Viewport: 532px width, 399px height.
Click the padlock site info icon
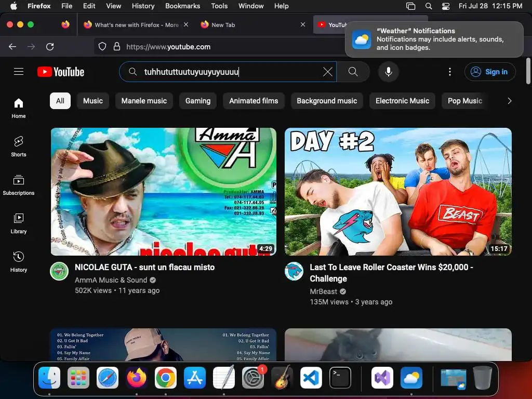tap(117, 46)
